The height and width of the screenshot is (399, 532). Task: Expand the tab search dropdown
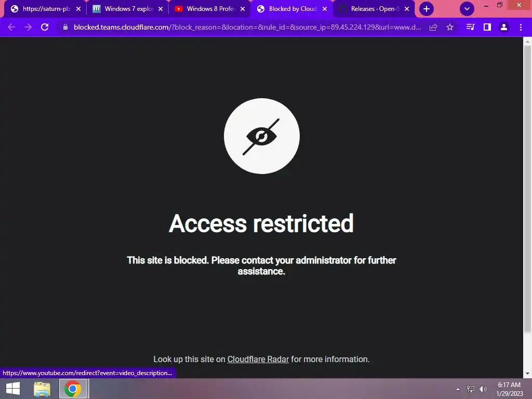pyautogui.click(x=467, y=9)
